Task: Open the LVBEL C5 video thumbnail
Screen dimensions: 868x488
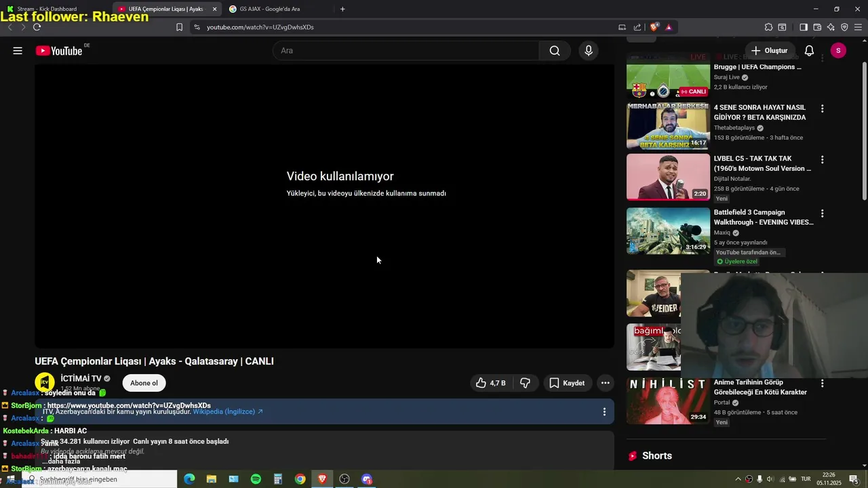Action: pyautogui.click(x=668, y=177)
